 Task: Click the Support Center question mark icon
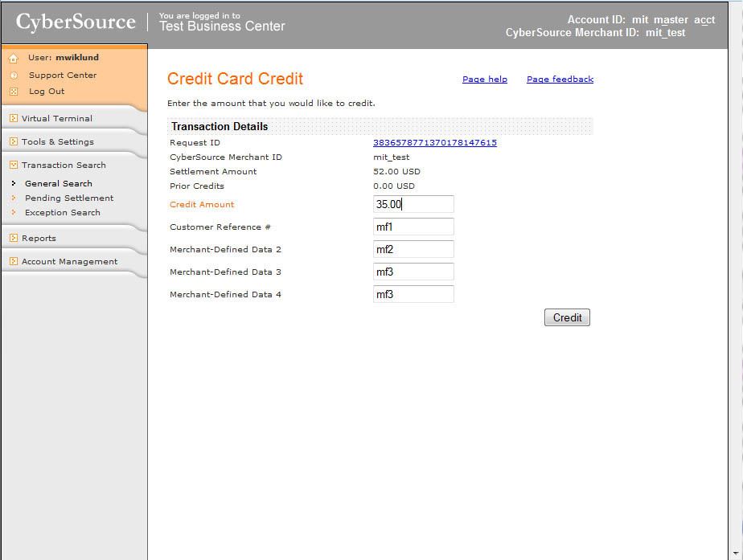(x=13, y=76)
